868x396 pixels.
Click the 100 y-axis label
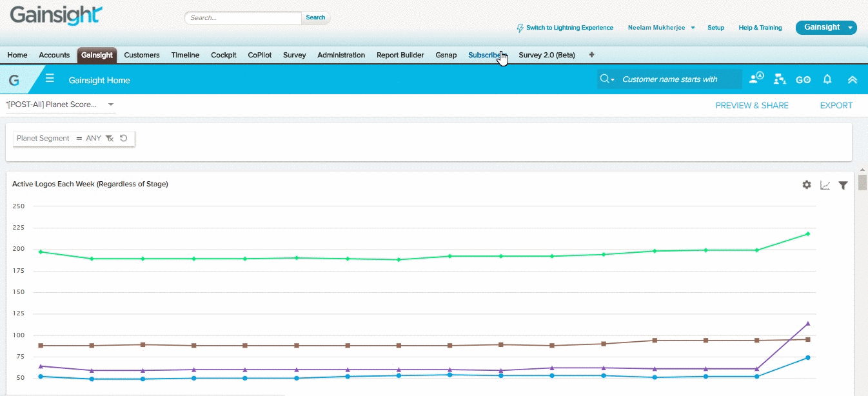click(19, 335)
